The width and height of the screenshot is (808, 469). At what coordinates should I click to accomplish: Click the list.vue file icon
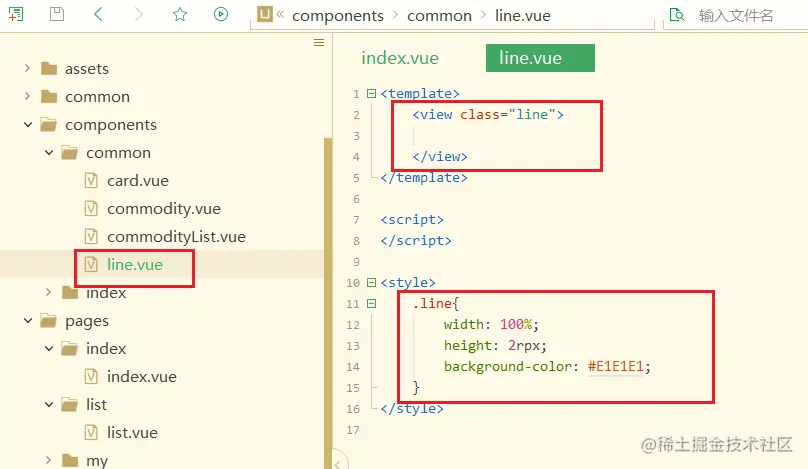91,432
